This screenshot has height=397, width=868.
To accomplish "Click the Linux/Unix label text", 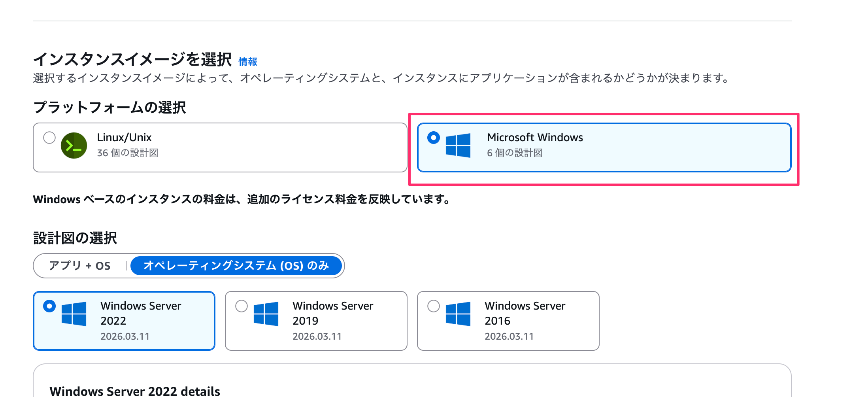I will [124, 138].
